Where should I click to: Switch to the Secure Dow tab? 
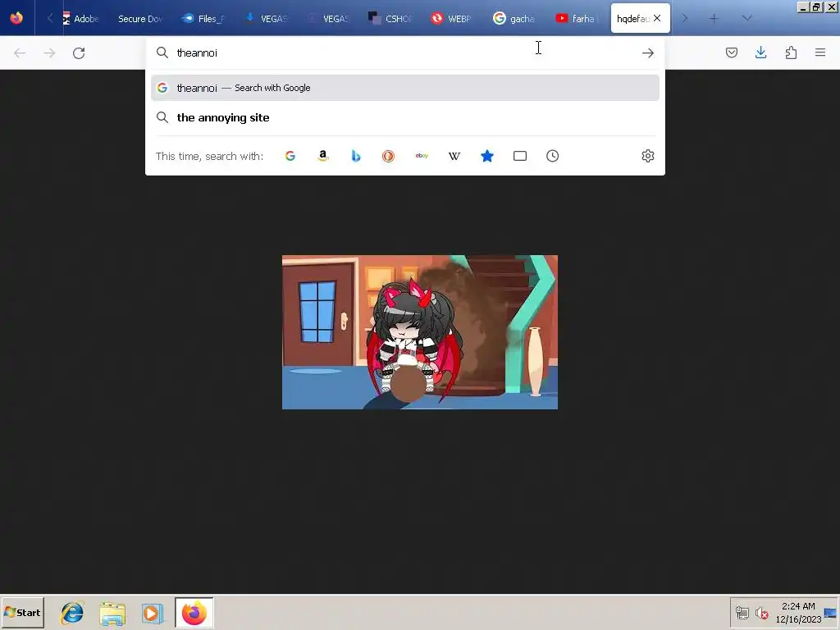click(x=139, y=19)
